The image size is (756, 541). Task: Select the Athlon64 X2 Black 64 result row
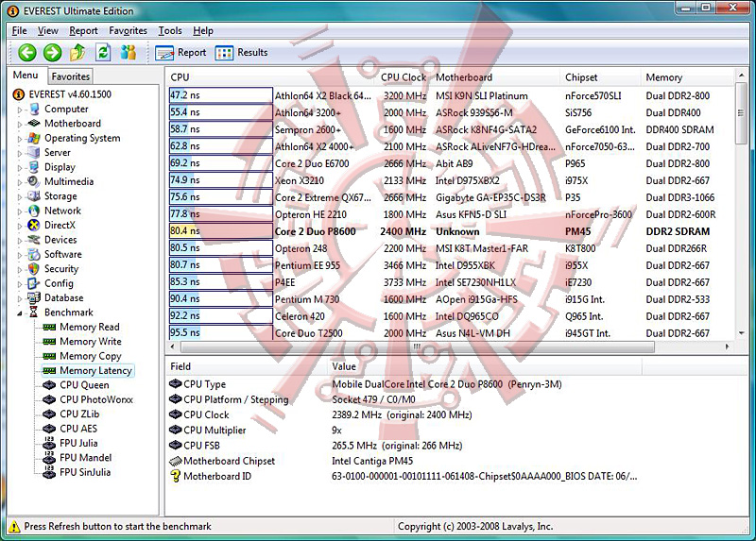(x=451, y=95)
